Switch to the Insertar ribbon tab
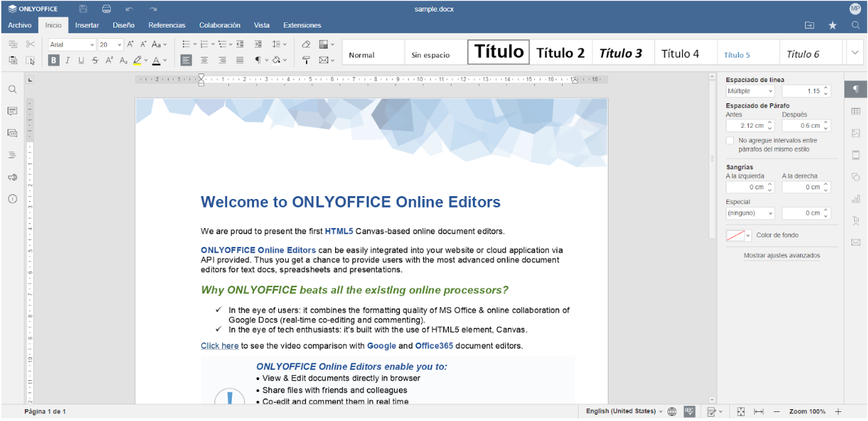The width and height of the screenshot is (868, 421). click(86, 25)
